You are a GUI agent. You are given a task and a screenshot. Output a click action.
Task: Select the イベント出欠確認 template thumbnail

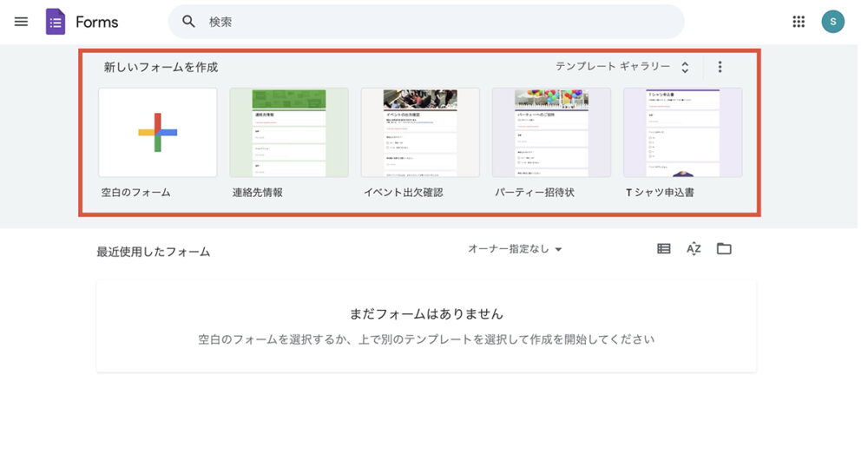point(420,133)
